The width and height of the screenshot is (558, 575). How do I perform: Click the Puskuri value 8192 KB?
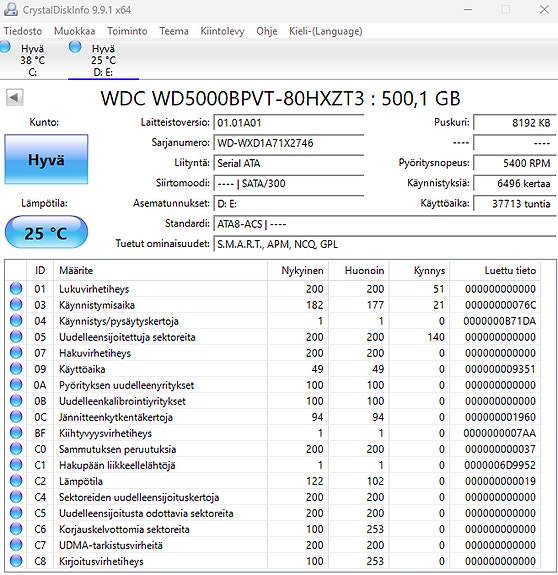tap(514, 122)
